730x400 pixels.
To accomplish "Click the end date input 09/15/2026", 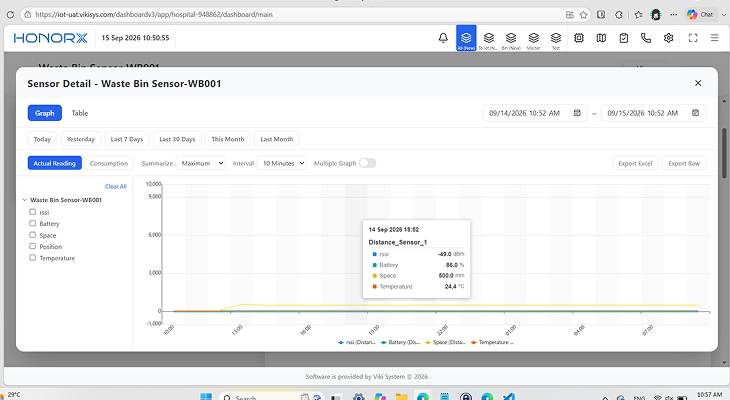I will (654, 113).
